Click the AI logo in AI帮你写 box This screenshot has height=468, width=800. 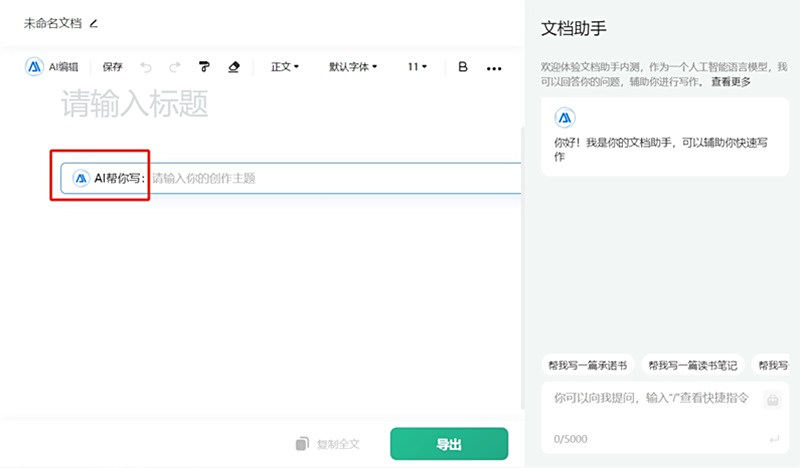[x=81, y=178]
